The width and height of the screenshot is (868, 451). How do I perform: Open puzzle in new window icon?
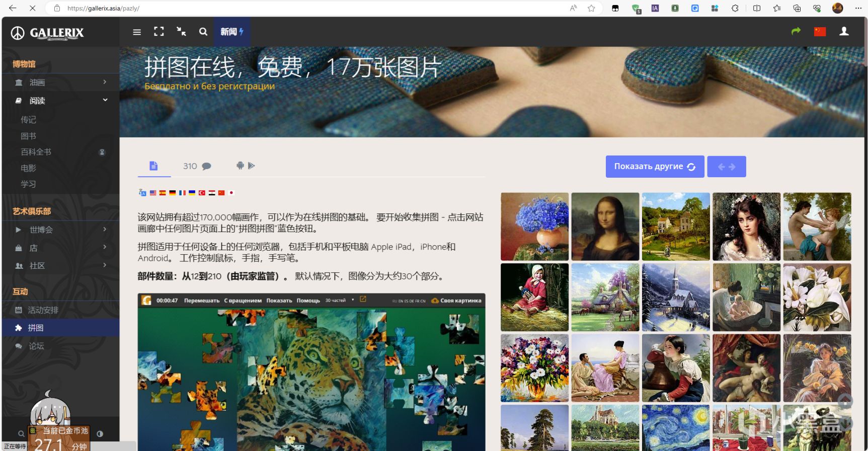[363, 299]
